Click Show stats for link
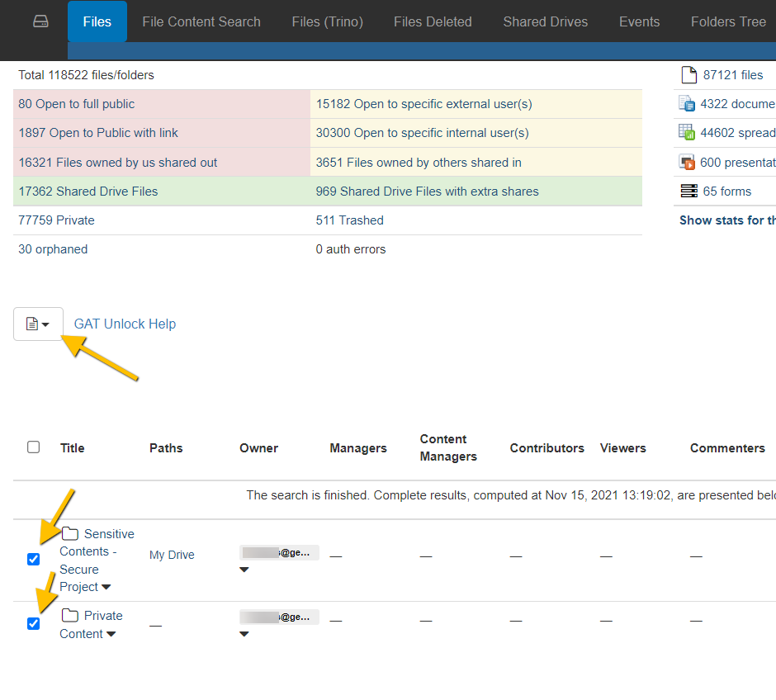 click(x=726, y=220)
